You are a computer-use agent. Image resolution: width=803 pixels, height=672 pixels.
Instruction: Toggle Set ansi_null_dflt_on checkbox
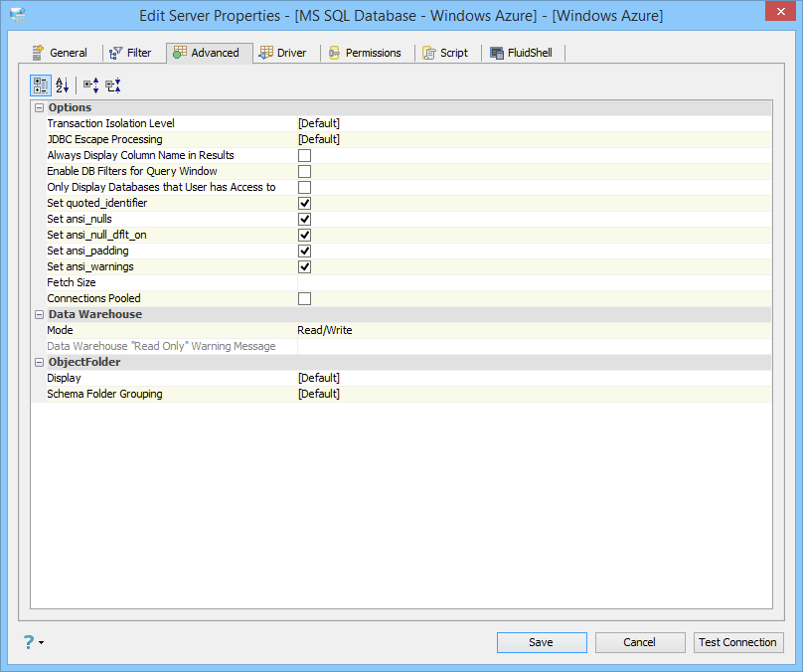[x=305, y=235]
